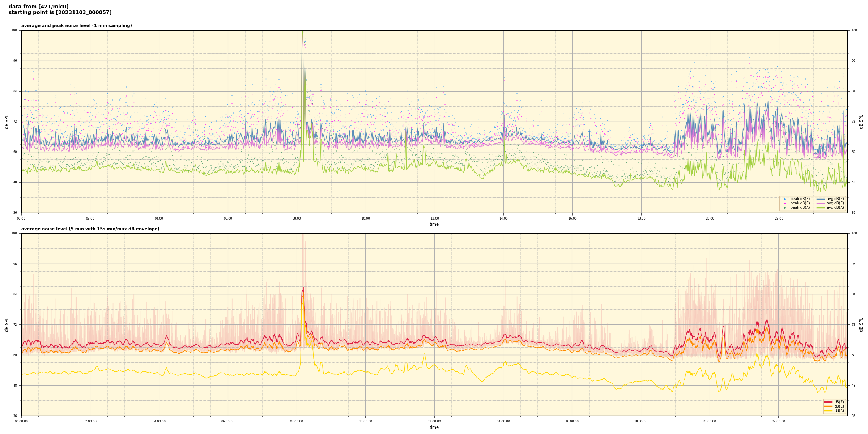Click the avg dB(Z) blue legend line
Screen dimensions: 868x434
pyautogui.click(x=821, y=199)
